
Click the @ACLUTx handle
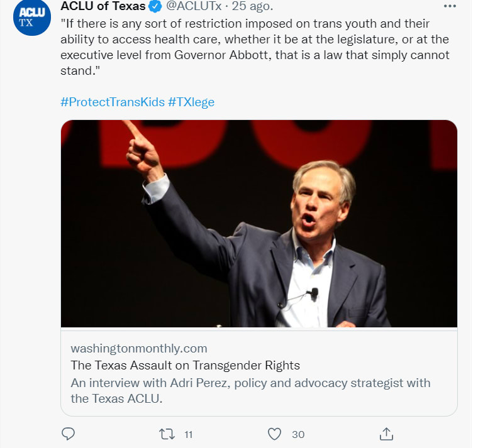coord(194,7)
